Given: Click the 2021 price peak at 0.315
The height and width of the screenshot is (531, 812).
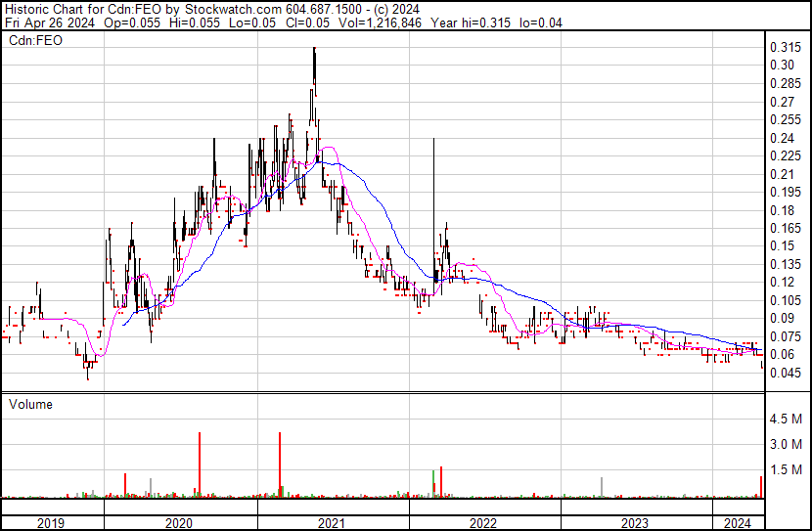Looking at the screenshot, I should click(x=314, y=49).
